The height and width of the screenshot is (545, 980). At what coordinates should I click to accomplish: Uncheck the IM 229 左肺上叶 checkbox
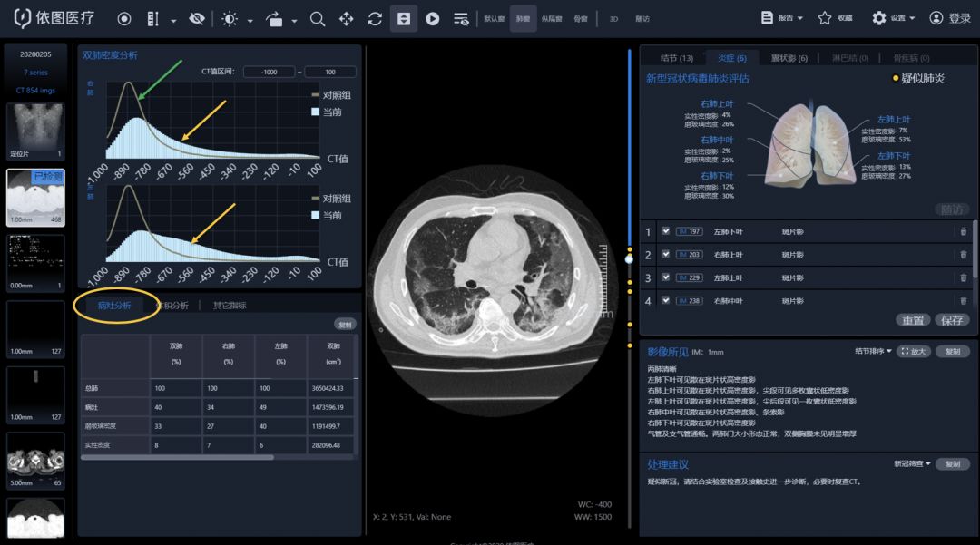666,277
